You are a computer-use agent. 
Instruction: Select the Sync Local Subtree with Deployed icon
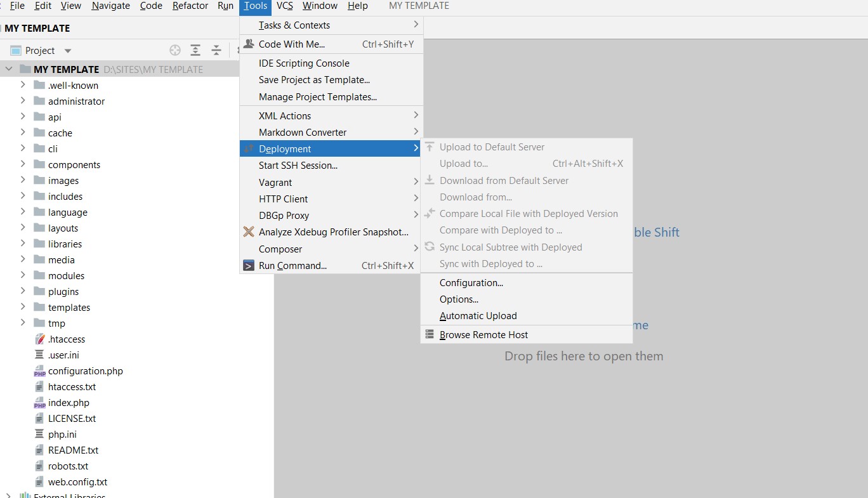pyautogui.click(x=429, y=247)
